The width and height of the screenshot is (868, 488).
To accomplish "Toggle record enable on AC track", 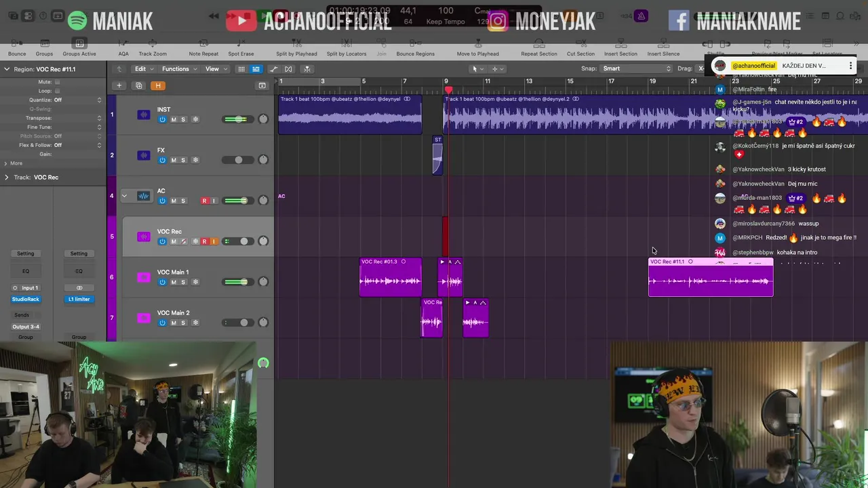I will 204,201.
